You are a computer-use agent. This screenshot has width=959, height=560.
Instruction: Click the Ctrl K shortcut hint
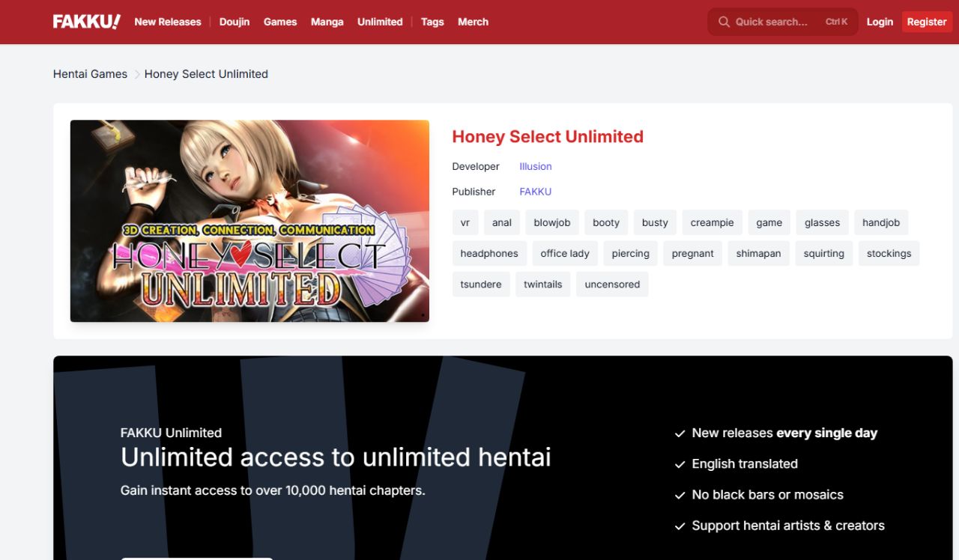coord(837,22)
